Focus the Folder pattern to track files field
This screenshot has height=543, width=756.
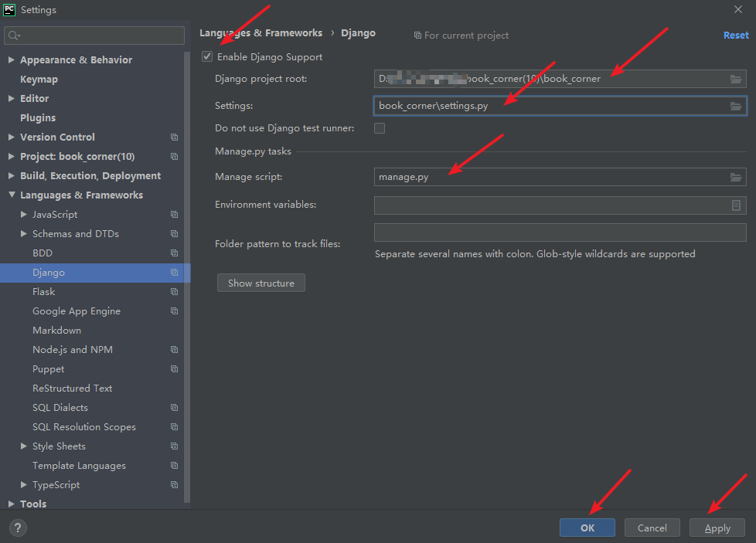tap(560, 233)
